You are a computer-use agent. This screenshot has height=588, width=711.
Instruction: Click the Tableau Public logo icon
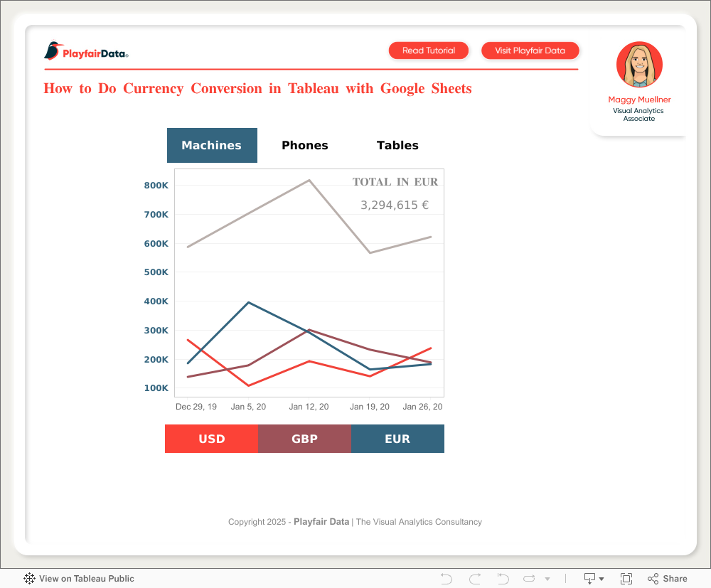tap(29, 579)
